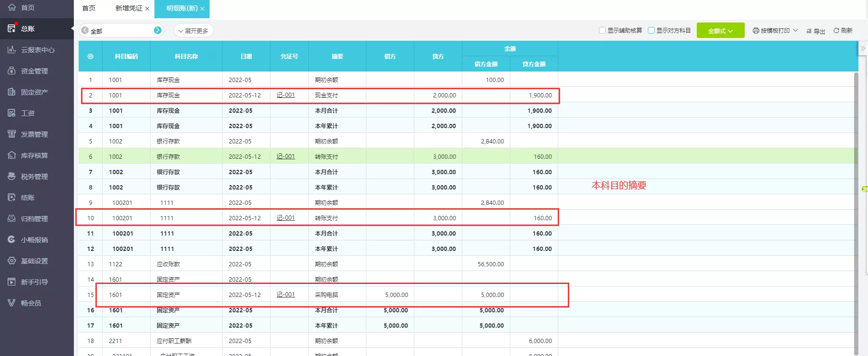
Task: Select the 应收账款 cell in row 13
Action: (x=186, y=264)
